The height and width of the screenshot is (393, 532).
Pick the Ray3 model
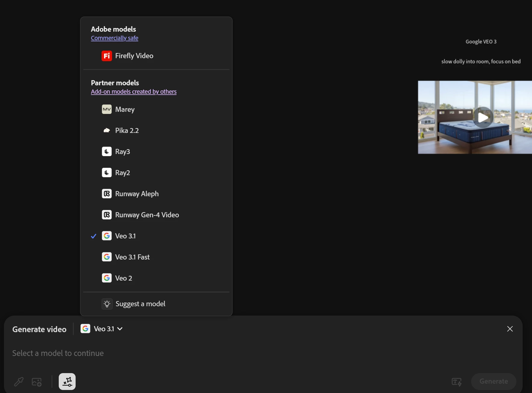coord(156,152)
